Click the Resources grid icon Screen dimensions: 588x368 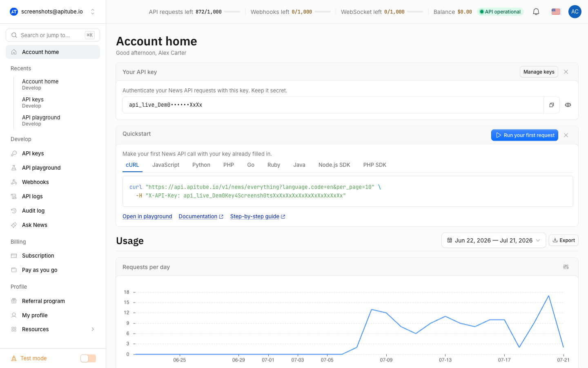click(14, 329)
